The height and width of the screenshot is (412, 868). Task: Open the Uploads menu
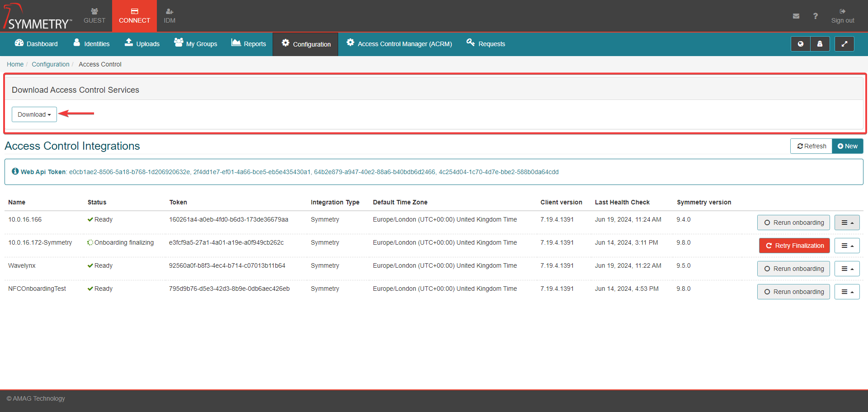pos(142,44)
